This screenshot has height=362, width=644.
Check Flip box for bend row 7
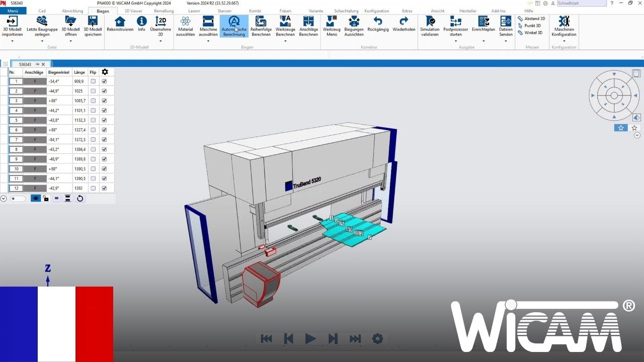point(93,140)
